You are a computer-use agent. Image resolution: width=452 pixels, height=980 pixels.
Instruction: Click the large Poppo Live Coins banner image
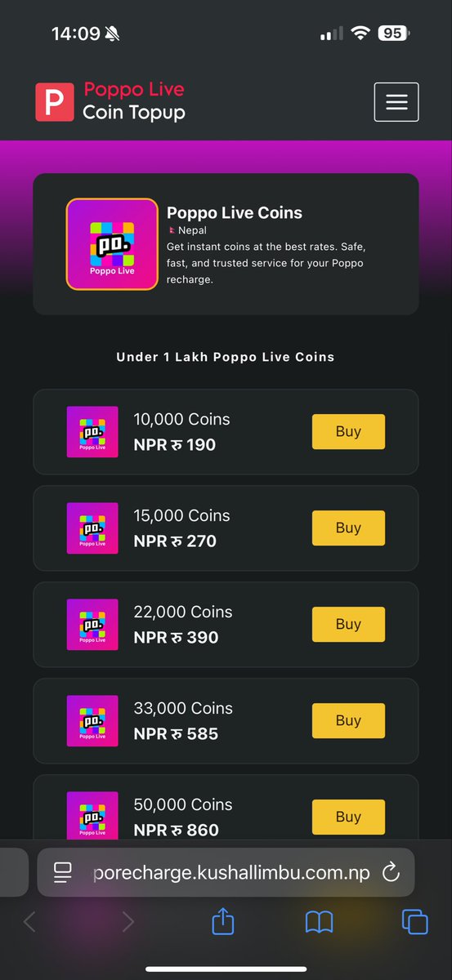(112, 243)
